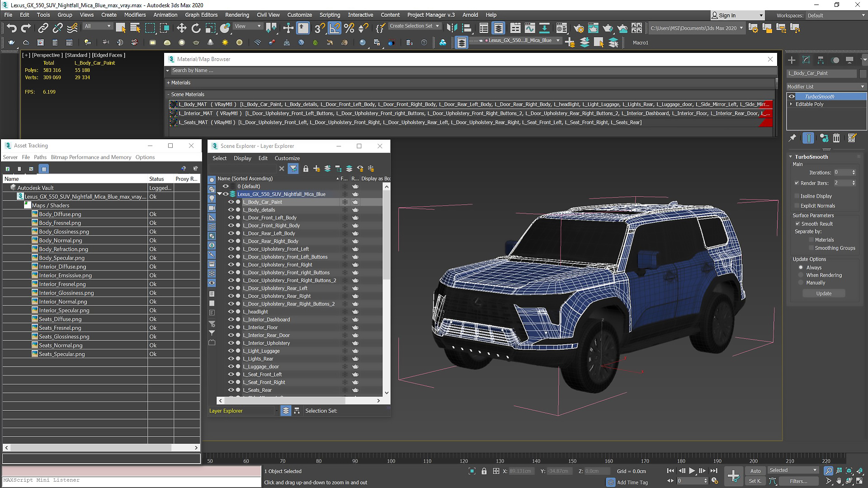The height and width of the screenshot is (488, 868).
Task: Click the Toggle Layer Explorer toolbar icon
Action: coord(498,28)
